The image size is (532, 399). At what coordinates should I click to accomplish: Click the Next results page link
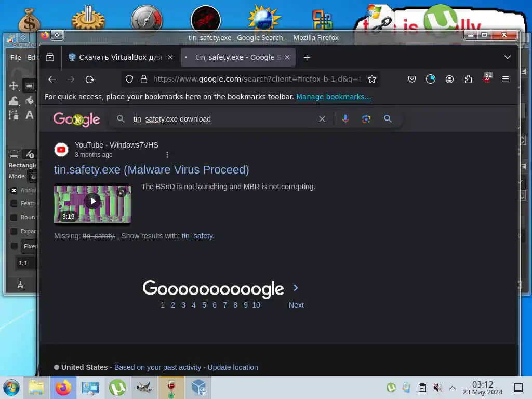click(296, 305)
